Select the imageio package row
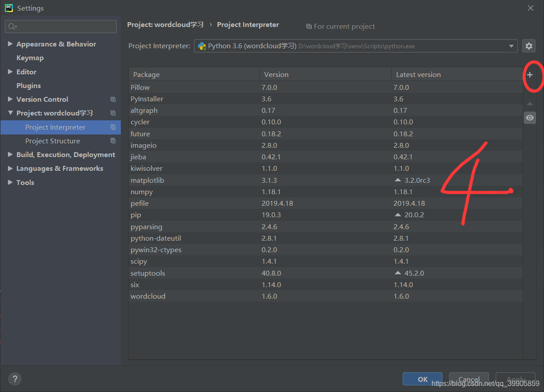This screenshot has height=392, width=544. point(325,145)
